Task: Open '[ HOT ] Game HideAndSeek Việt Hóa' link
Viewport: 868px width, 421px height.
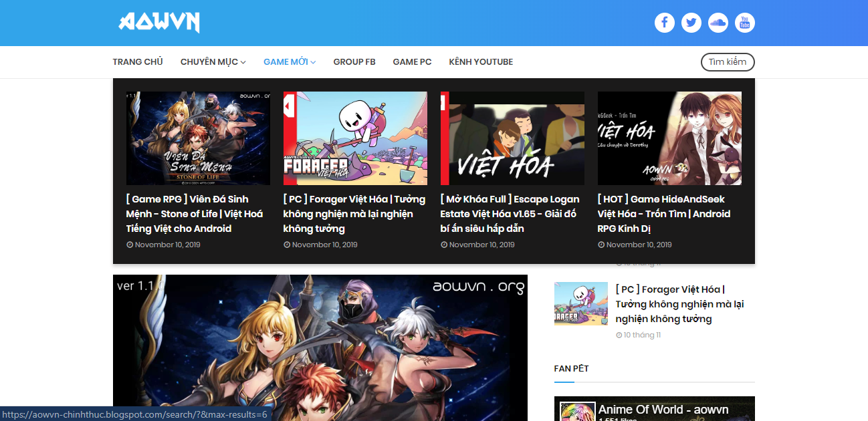Action: point(664,214)
